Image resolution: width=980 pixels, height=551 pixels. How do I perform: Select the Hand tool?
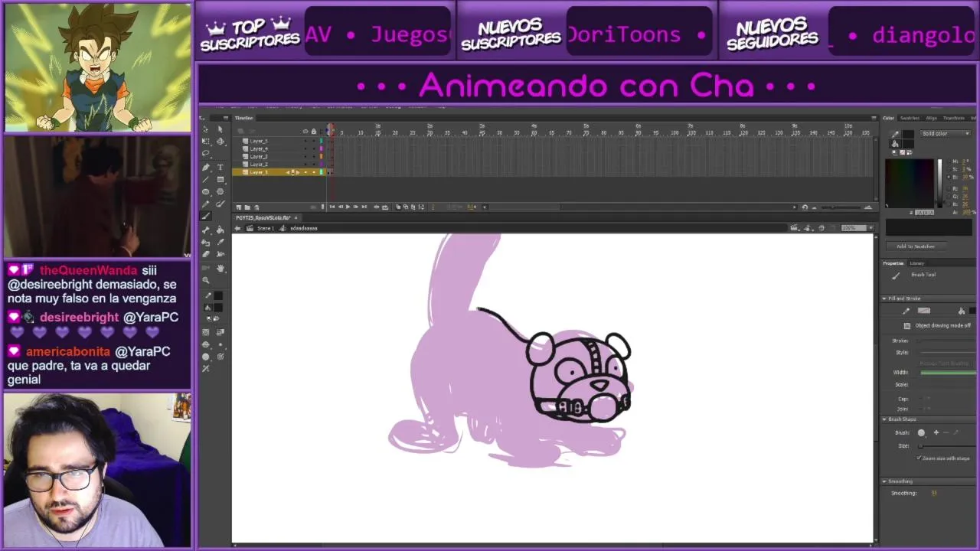[x=220, y=267]
